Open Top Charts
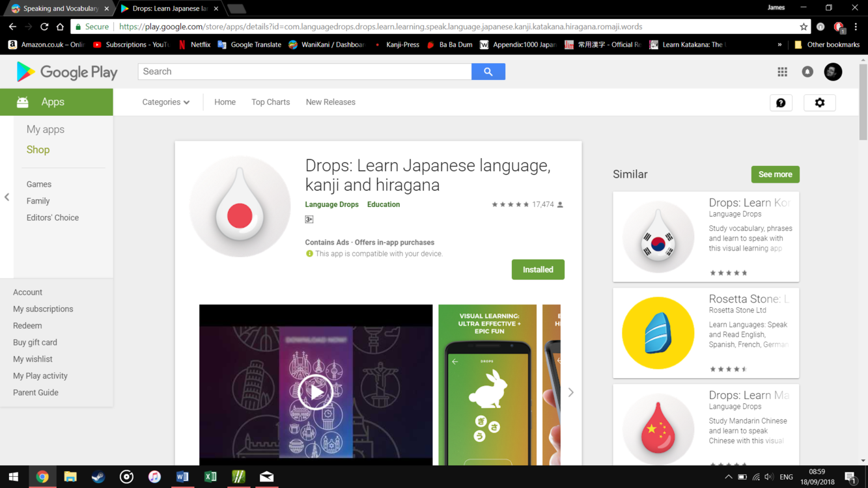Screen dimensions: 868x488 (x=271, y=102)
